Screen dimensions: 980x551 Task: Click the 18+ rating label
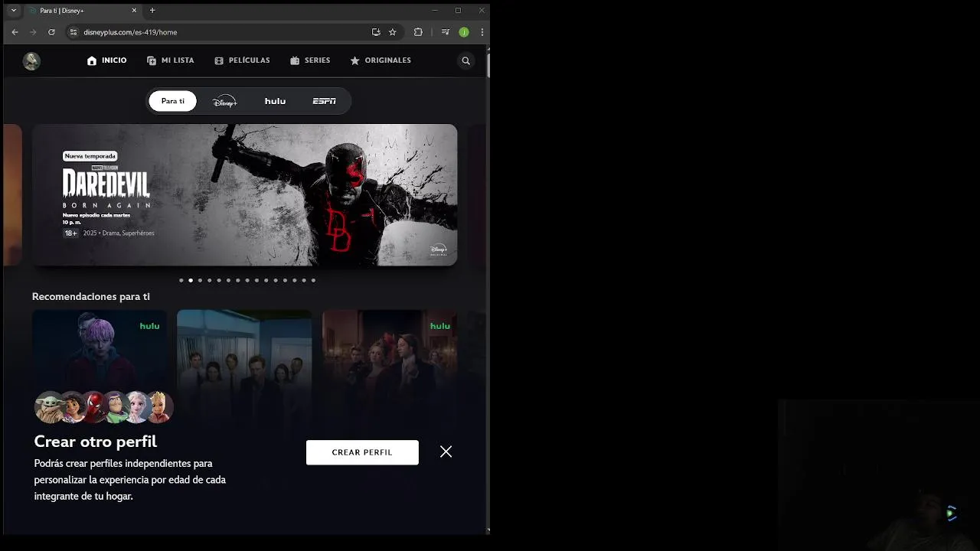point(70,233)
